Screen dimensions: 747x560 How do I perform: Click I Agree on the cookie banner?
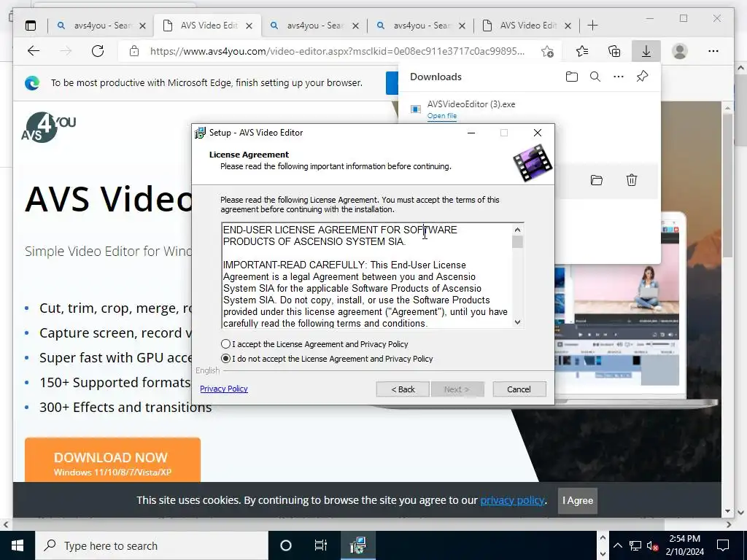click(x=578, y=500)
